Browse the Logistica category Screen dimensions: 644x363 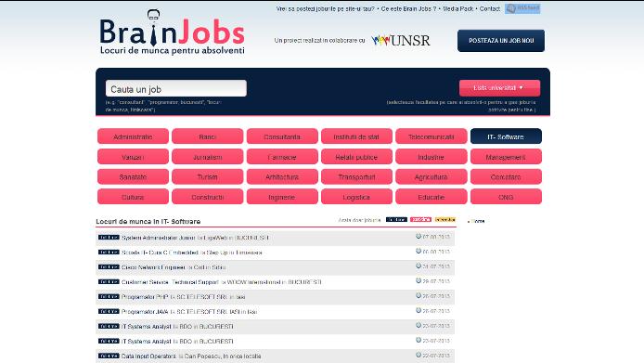coord(356,197)
